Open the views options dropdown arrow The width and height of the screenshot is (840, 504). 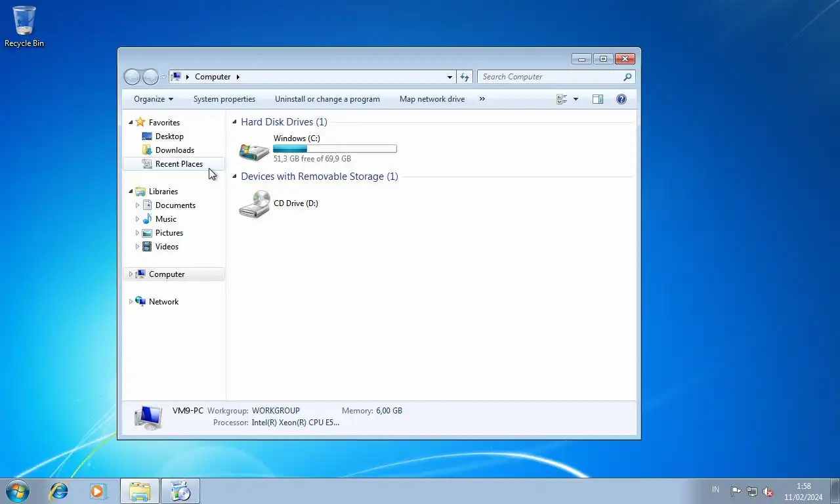coord(576,99)
